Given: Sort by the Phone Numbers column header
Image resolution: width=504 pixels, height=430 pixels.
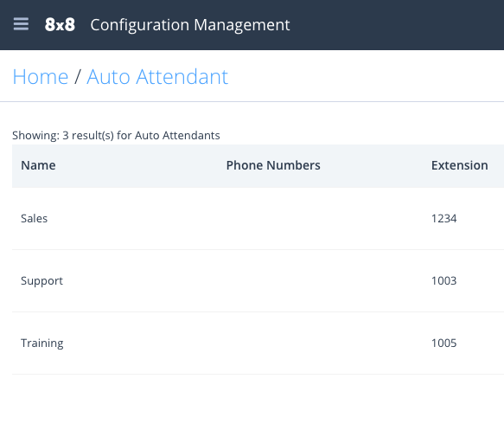Looking at the screenshot, I should (x=273, y=165).
